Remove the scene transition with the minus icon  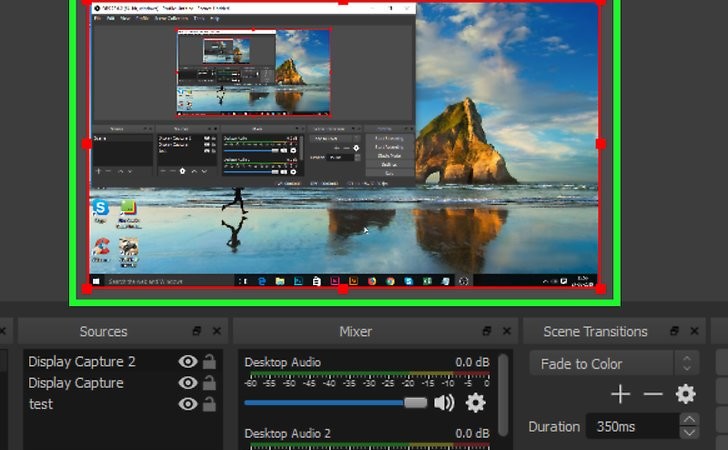pos(653,394)
